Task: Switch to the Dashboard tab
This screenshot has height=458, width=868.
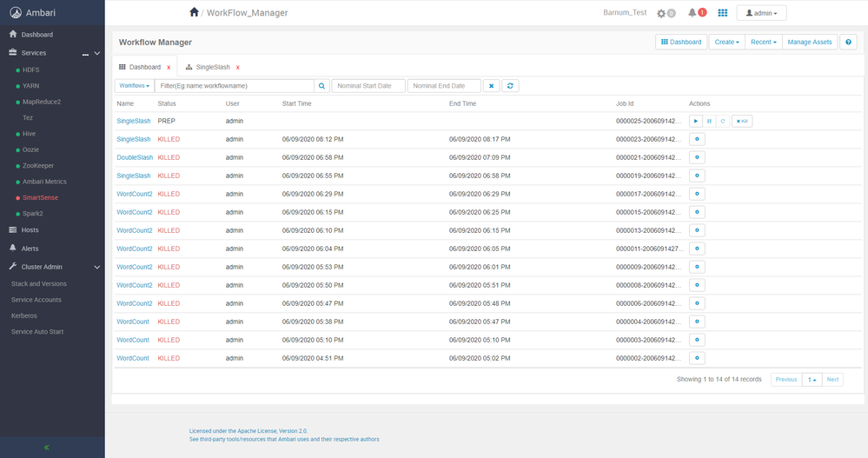Action: click(144, 67)
